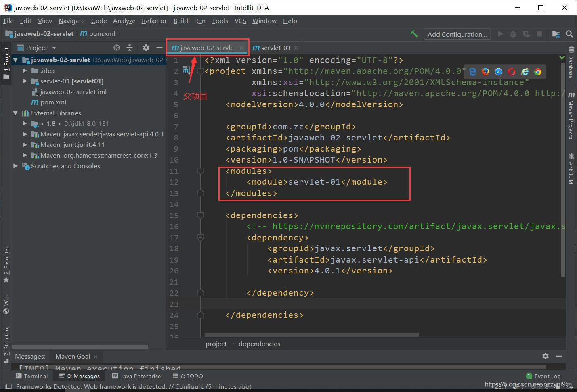The width and height of the screenshot is (577, 392).
Task: Fold the dependency tag at line 17
Action: tap(200, 238)
